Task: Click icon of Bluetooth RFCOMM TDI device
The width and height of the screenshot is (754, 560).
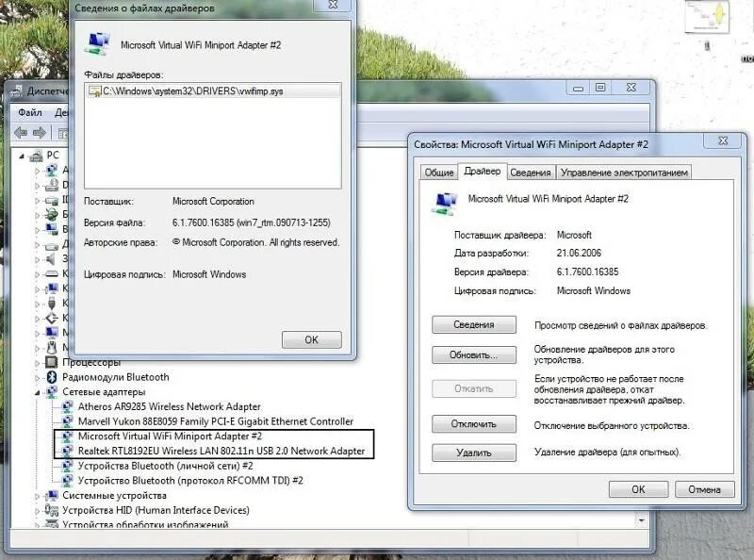Action: pyautogui.click(x=68, y=481)
